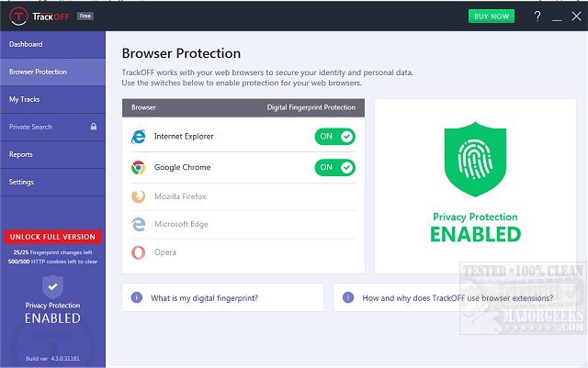Click the red UNLOCK FULL VERSION button

pyautogui.click(x=52, y=237)
